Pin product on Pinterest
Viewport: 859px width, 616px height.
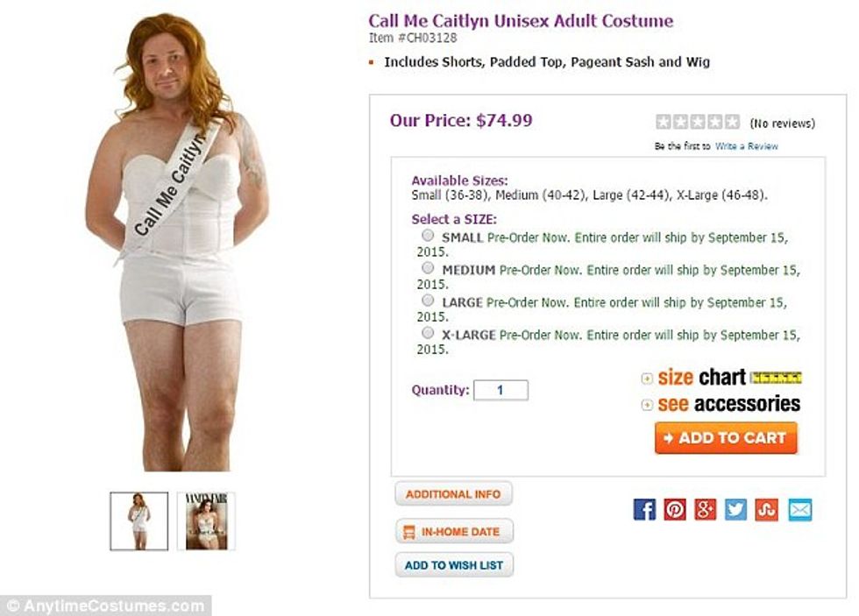[675, 510]
